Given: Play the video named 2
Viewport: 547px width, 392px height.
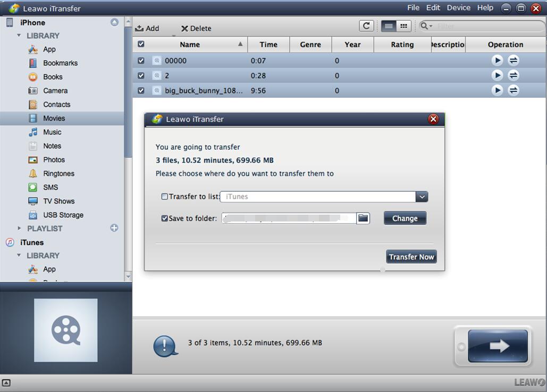Looking at the screenshot, I should (x=497, y=75).
